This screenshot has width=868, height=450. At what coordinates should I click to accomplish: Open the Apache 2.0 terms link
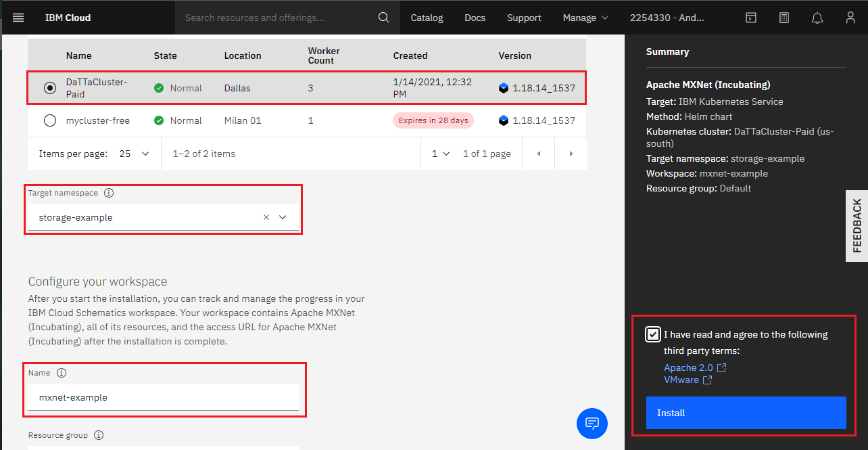(688, 367)
